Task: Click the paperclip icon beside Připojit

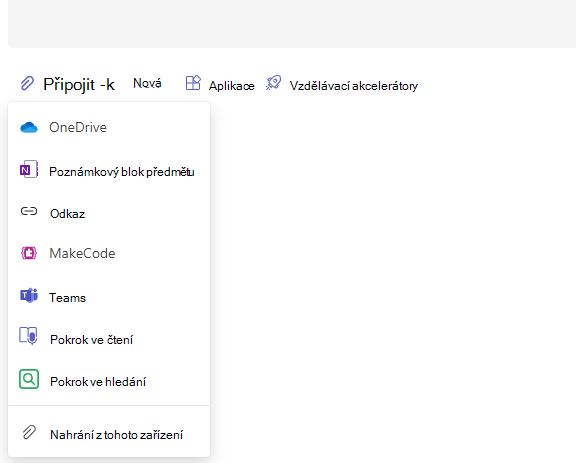Action: [x=27, y=83]
